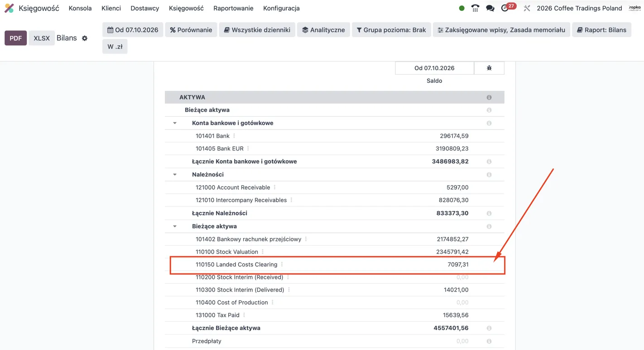Switch company 2026 Coffee Tradings Poland
644x350 pixels.
click(x=579, y=8)
